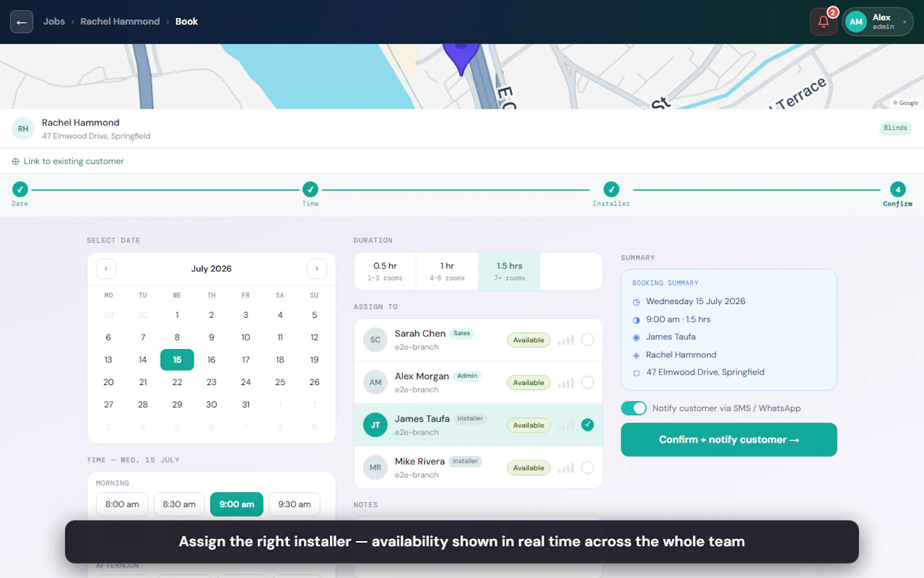This screenshot has height=578, width=924.
Task: Deselect James Taufa's checked radio
Action: coord(587,425)
